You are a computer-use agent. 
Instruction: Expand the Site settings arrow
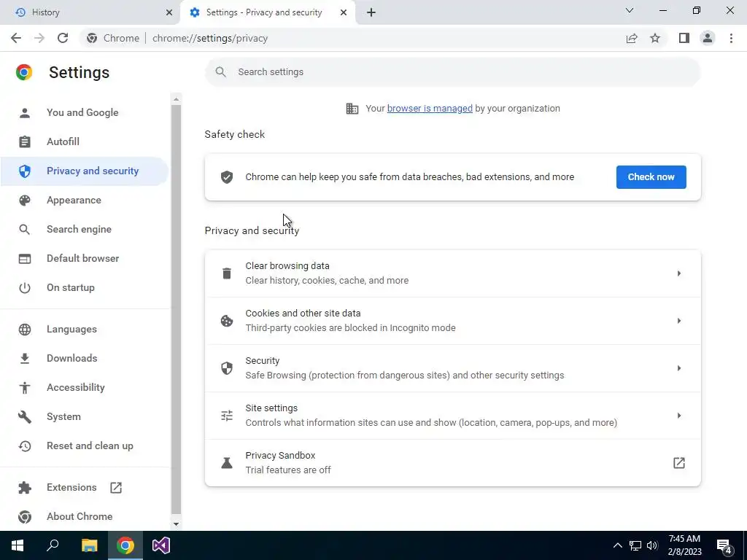tap(679, 415)
